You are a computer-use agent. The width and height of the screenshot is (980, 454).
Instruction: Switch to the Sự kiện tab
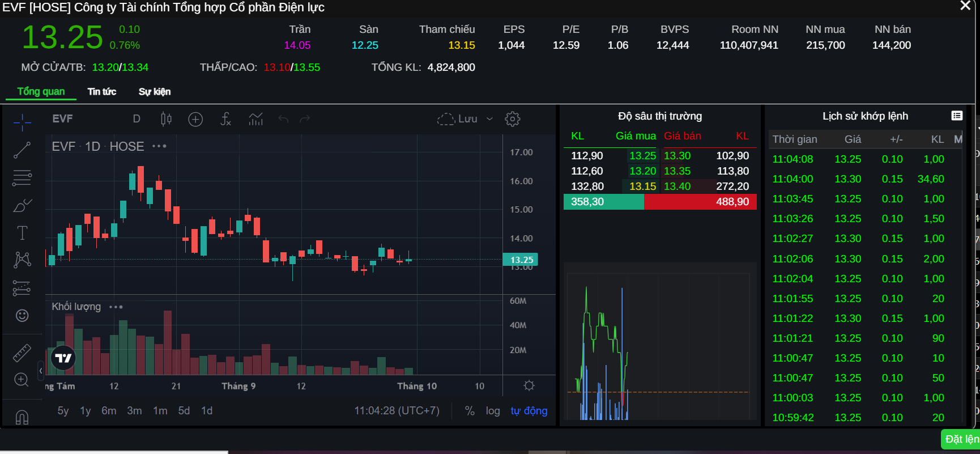pyautogui.click(x=154, y=92)
